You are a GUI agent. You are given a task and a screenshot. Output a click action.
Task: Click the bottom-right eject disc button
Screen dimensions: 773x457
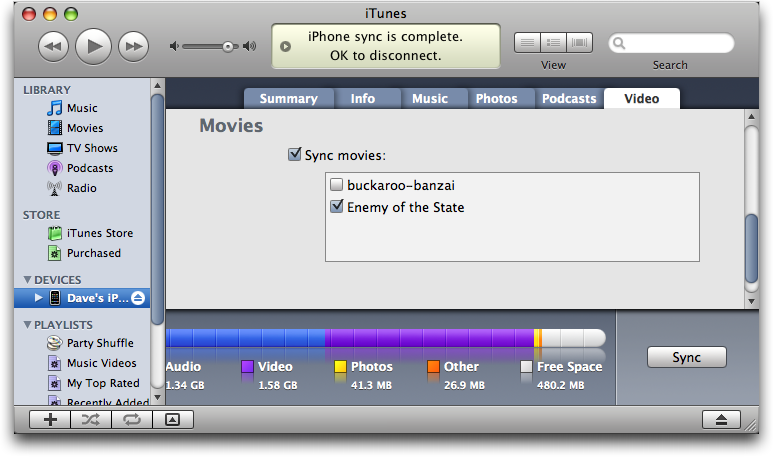(x=721, y=420)
